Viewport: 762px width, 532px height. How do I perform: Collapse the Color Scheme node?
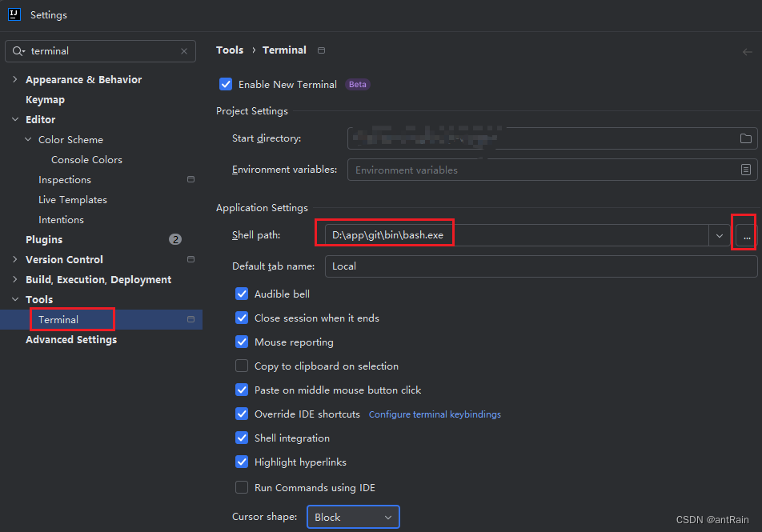click(28, 139)
